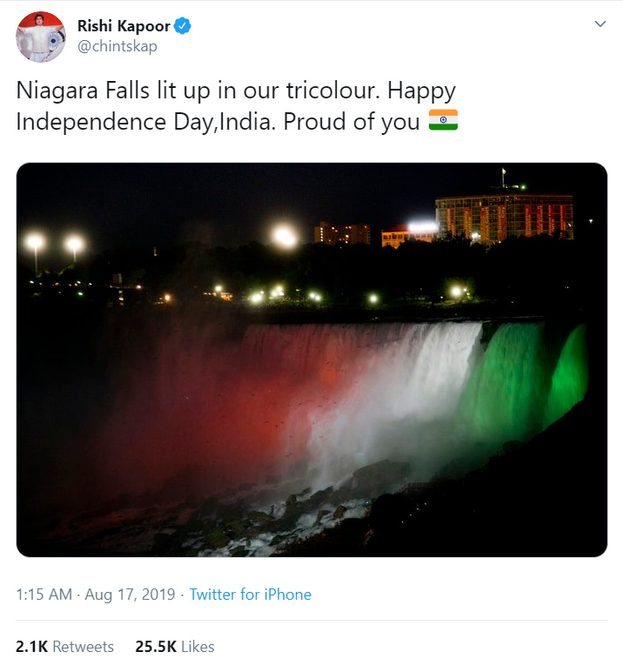Click the 1:15 AM timestamp
This screenshot has width=623, height=672.
click(44, 595)
